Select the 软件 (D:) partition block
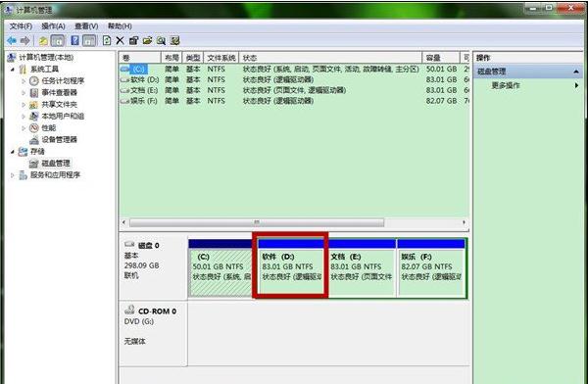Viewport: 588px width, 384px height. (x=290, y=267)
